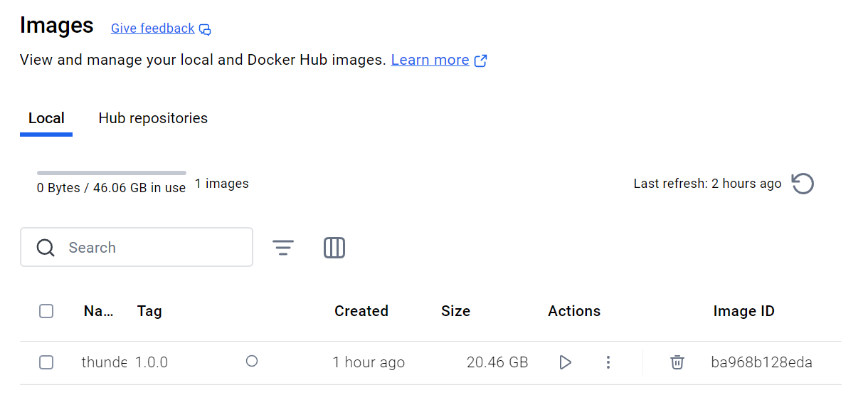Select the Local tab
This screenshot has width=868, height=410.
coord(46,118)
